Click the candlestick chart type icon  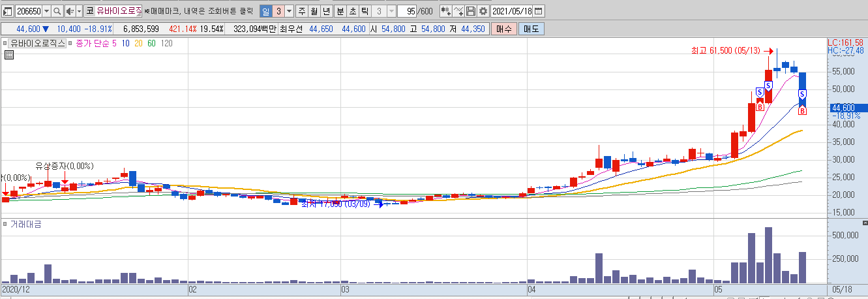pos(446,11)
